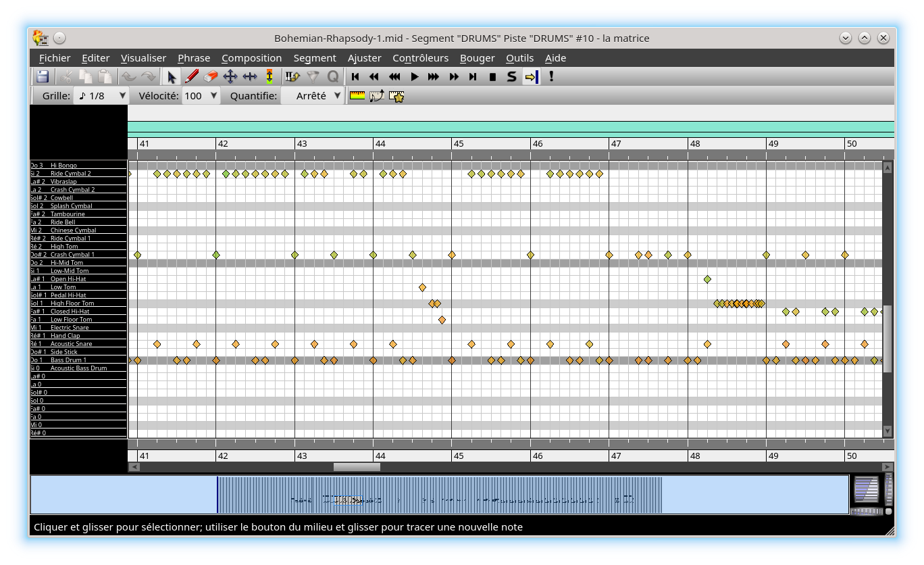Click the panic exclamation mark icon
Screen dimensions: 924x565
coord(551,76)
